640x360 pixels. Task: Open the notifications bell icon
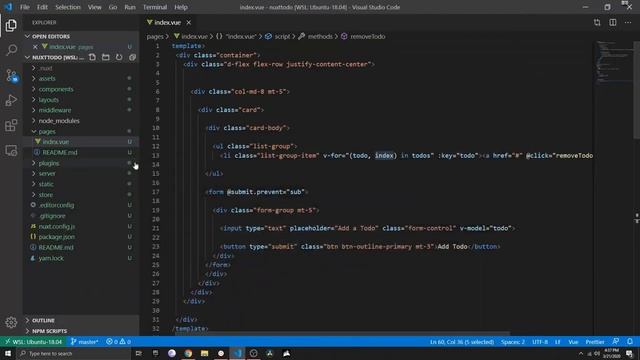(x=630, y=342)
